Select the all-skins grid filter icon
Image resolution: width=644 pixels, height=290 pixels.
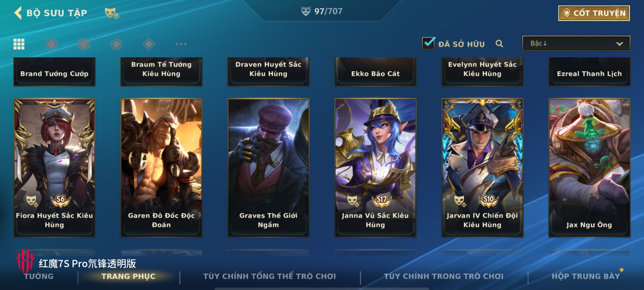point(19,44)
